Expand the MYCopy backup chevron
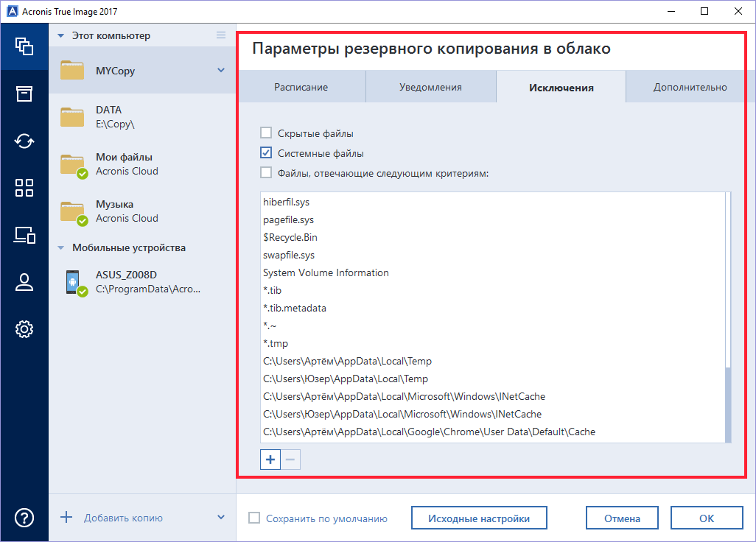 pyautogui.click(x=221, y=71)
